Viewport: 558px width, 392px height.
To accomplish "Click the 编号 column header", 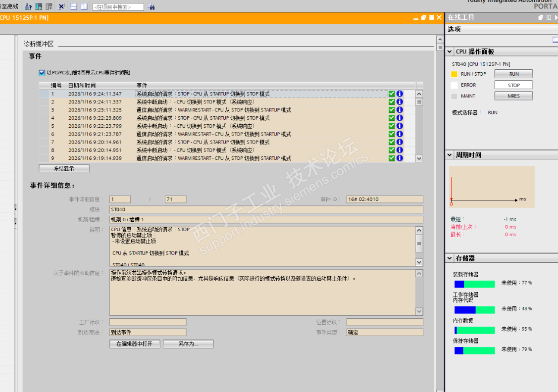I will [x=56, y=85].
